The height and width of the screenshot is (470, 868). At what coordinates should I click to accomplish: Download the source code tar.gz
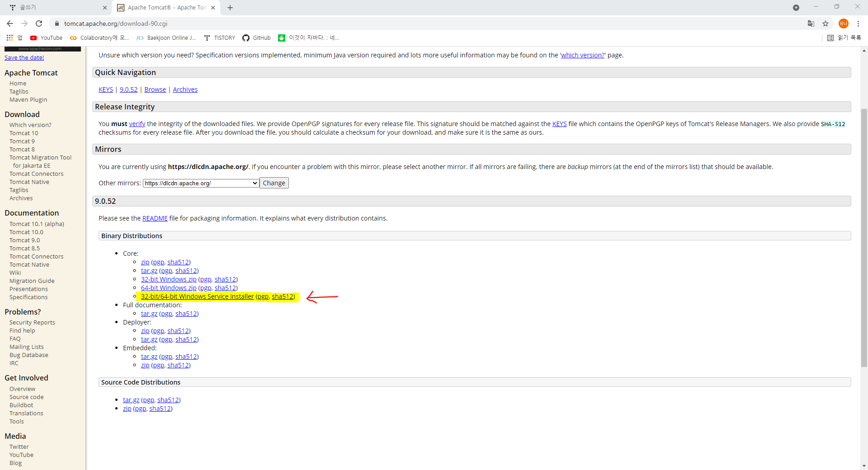click(x=131, y=400)
